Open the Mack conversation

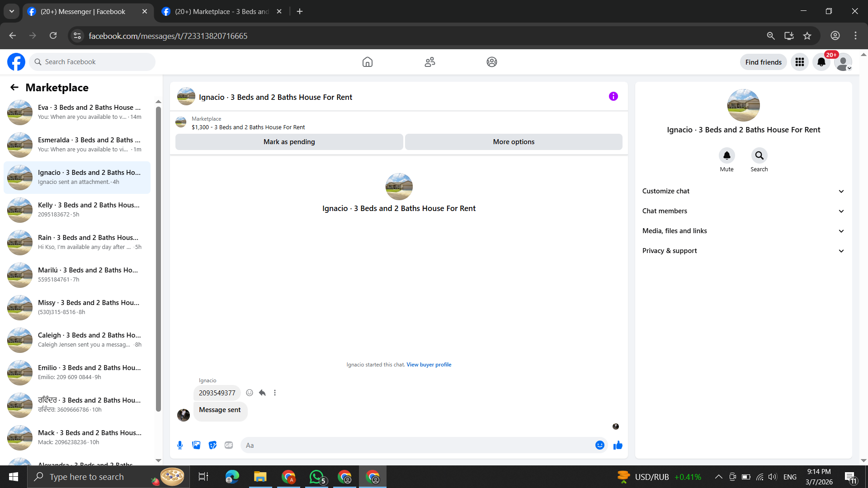point(77,438)
